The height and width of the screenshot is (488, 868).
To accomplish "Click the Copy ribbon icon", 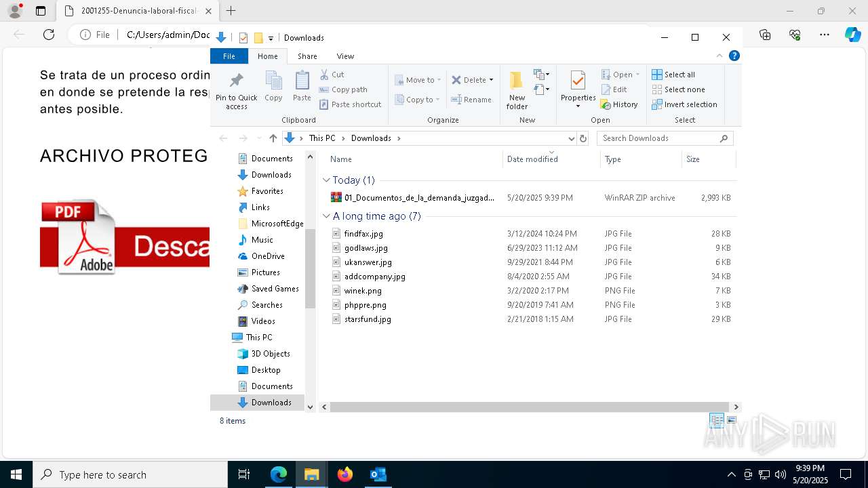I will pyautogui.click(x=273, y=86).
